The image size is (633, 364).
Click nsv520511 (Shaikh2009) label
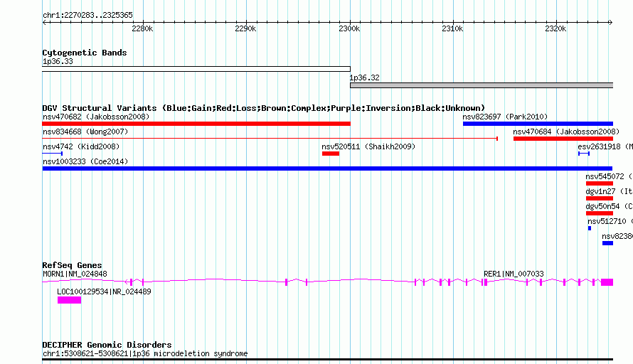368,146
